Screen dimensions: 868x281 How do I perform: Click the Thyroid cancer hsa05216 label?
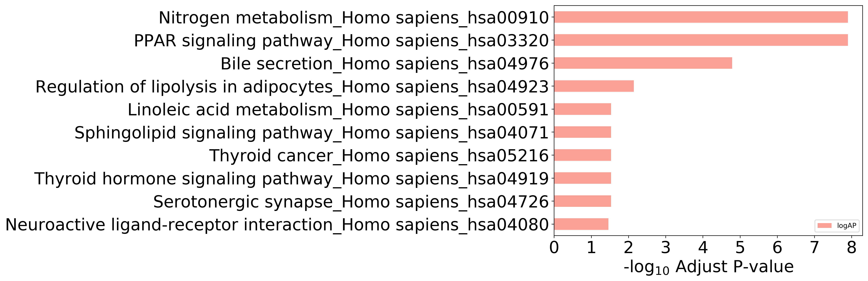(379, 156)
